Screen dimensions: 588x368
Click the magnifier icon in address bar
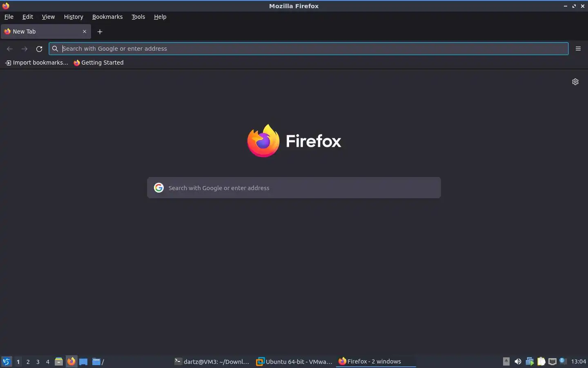(55, 49)
